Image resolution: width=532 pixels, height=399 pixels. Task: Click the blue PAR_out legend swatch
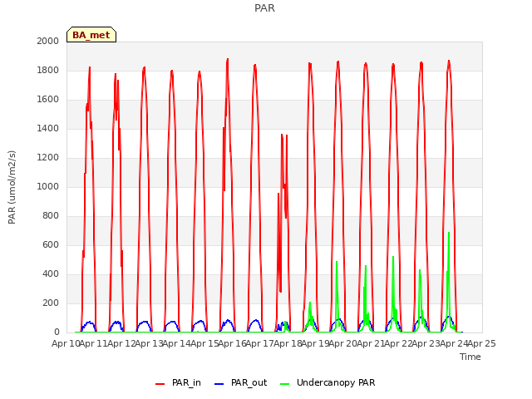pos(219,384)
